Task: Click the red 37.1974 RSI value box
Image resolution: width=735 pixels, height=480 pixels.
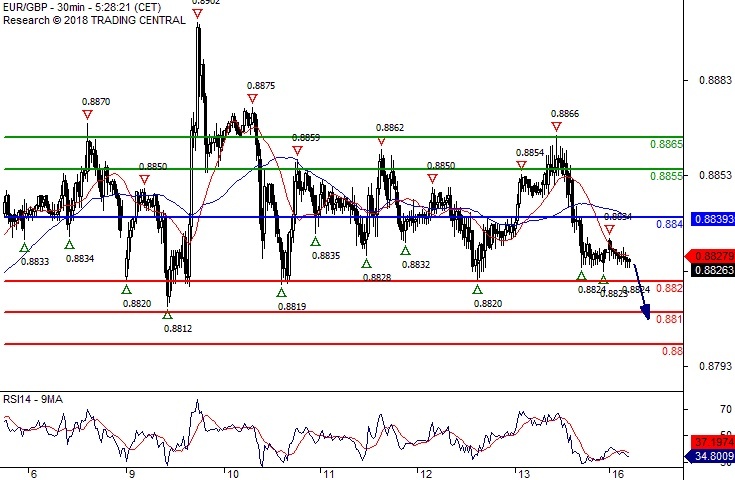Action: [x=713, y=442]
